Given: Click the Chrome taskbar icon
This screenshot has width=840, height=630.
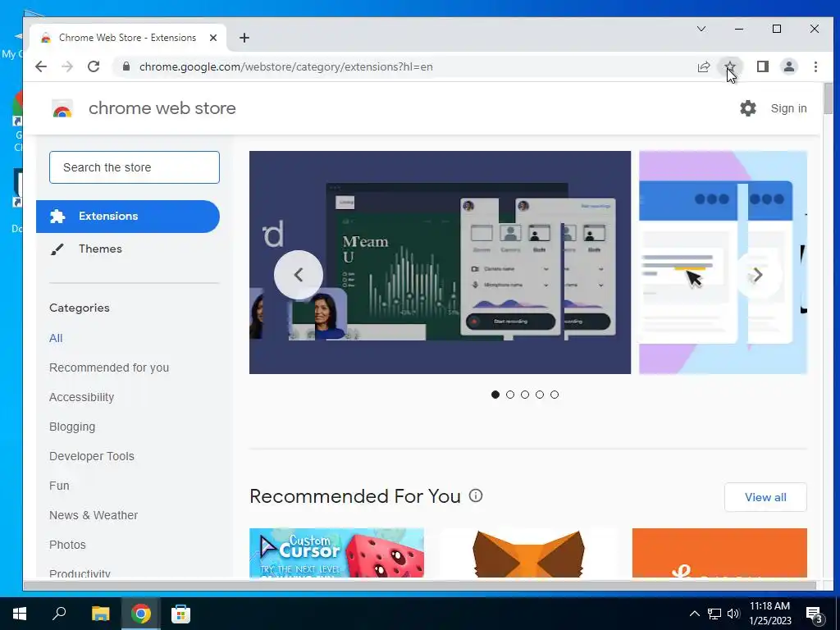Looking at the screenshot, I should coord(141,614).
